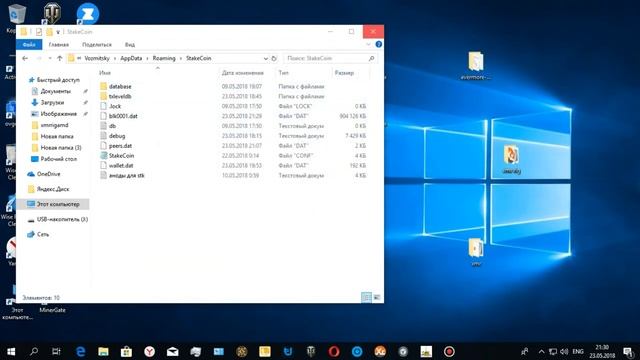Open the Вид ribbon tab

[130, 44]
